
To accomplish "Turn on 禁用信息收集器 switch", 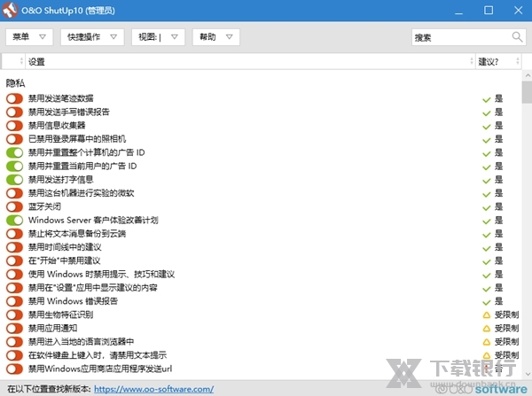I will coord(14,126).
